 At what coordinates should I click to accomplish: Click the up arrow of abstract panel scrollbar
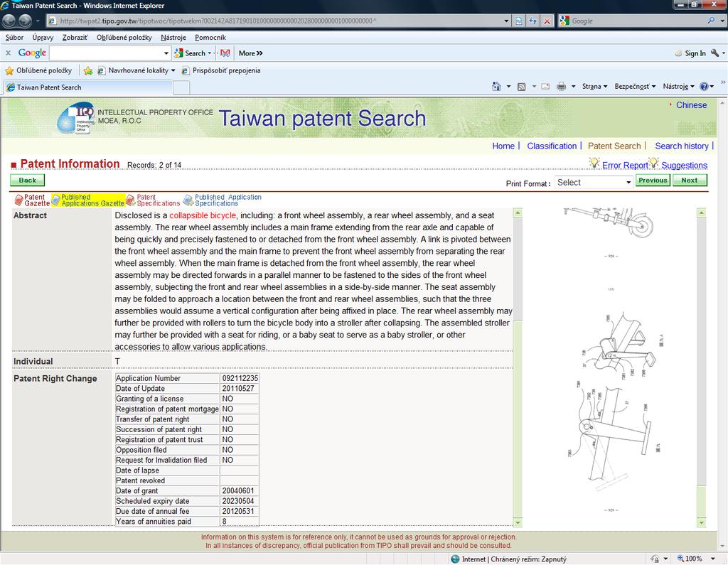pos(518,213)
